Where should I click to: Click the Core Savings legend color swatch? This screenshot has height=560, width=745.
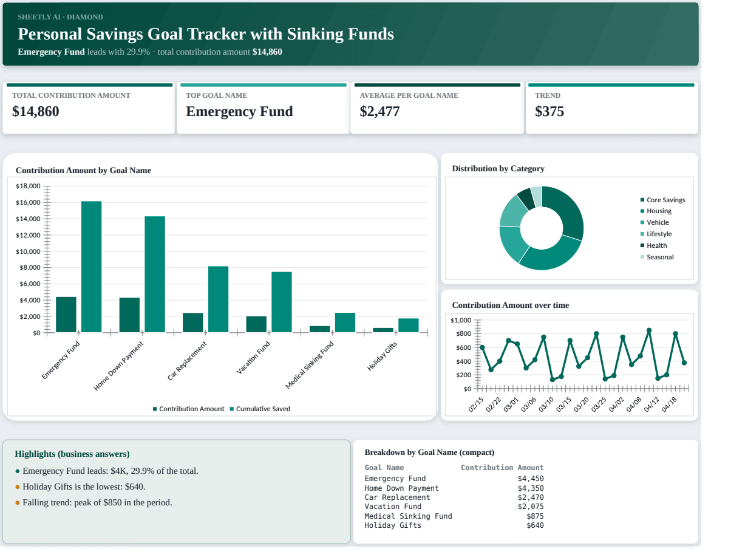pyautogui.click(x=642, y=200)
